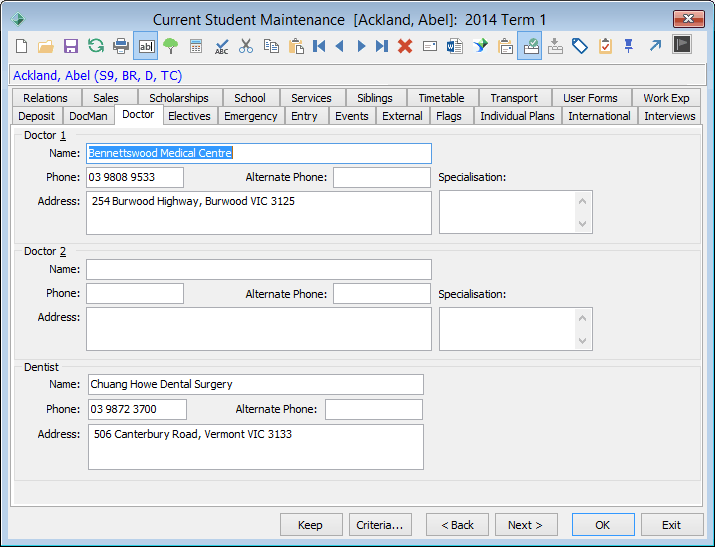Viewport: 715px width, 547px height.
Task: Jump to first record arrow icon
Action: pyautogui.click(x=319, y=46)
